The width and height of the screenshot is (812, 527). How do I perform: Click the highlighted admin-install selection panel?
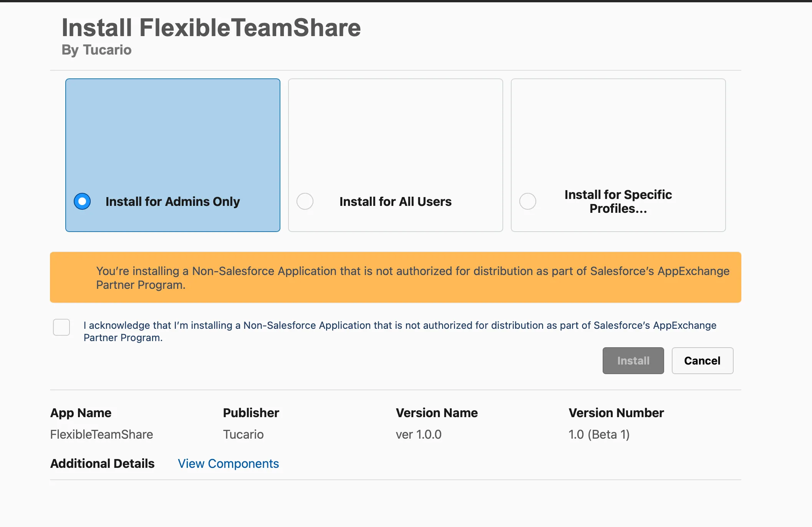[x=172, y=134]
